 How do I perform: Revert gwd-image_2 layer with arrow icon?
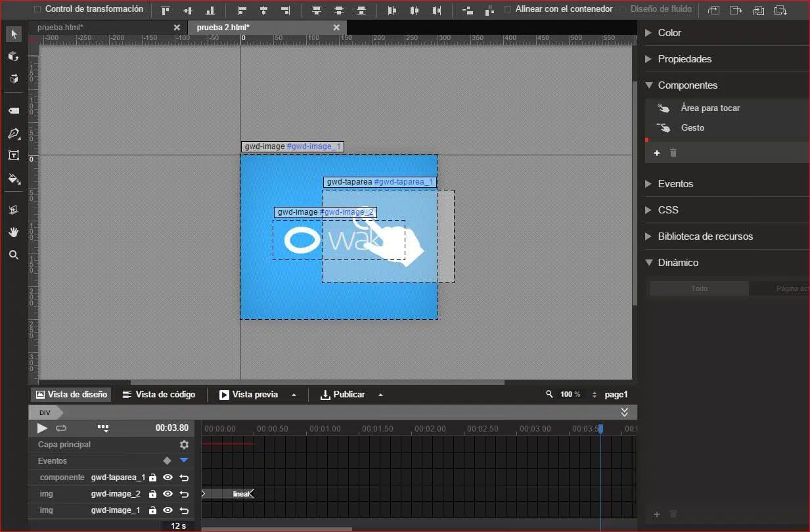pyautogui.click(x=184, y=494)
